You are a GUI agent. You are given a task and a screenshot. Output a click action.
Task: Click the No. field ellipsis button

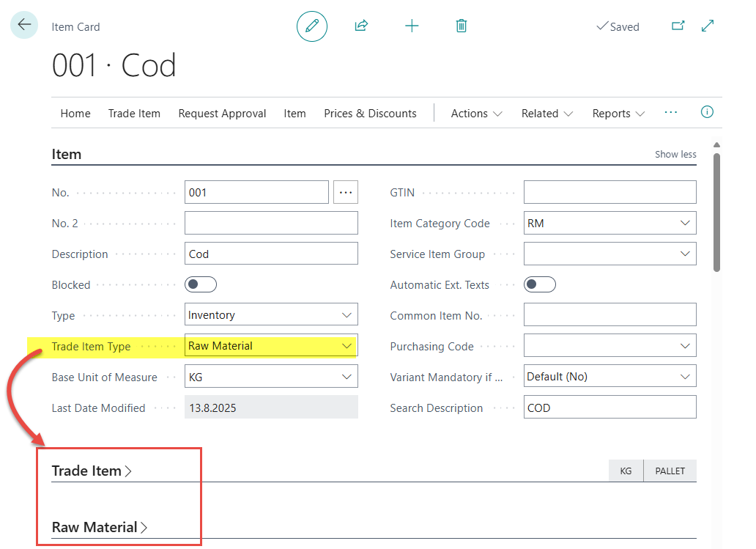(x=346, y=193)
